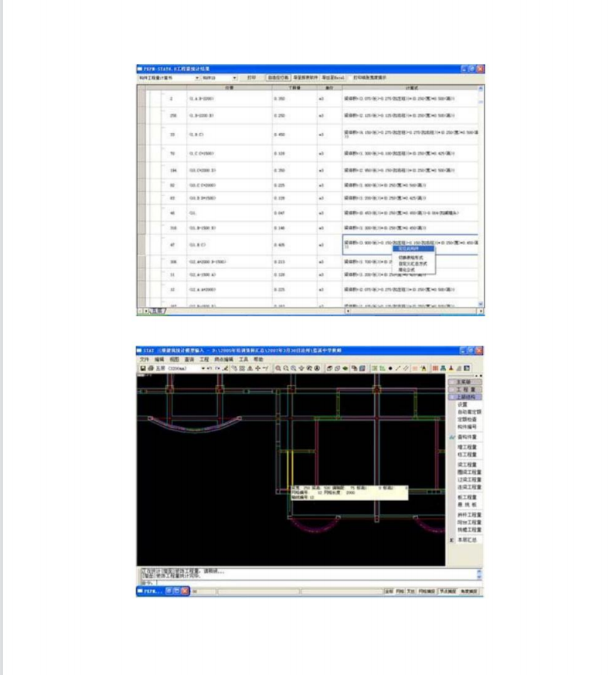This screenshot has height=675, width=616.
Task: Click the 打印 button in results window
Action: (x=251, y=77)
